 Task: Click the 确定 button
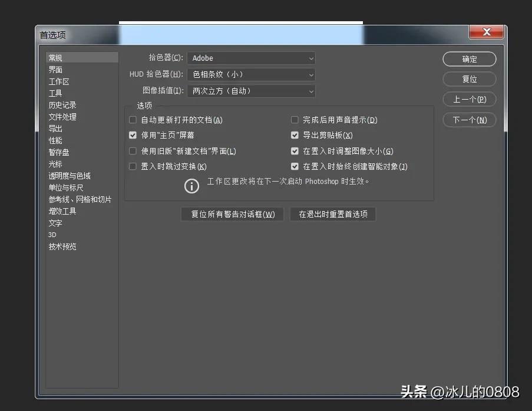pos(469,59)
